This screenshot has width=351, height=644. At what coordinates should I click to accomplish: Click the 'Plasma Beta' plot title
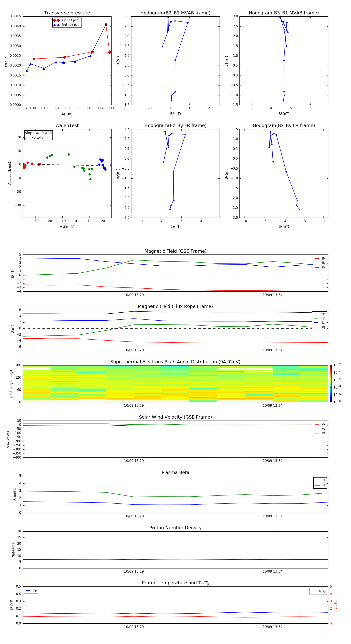(x=175, y=472)
